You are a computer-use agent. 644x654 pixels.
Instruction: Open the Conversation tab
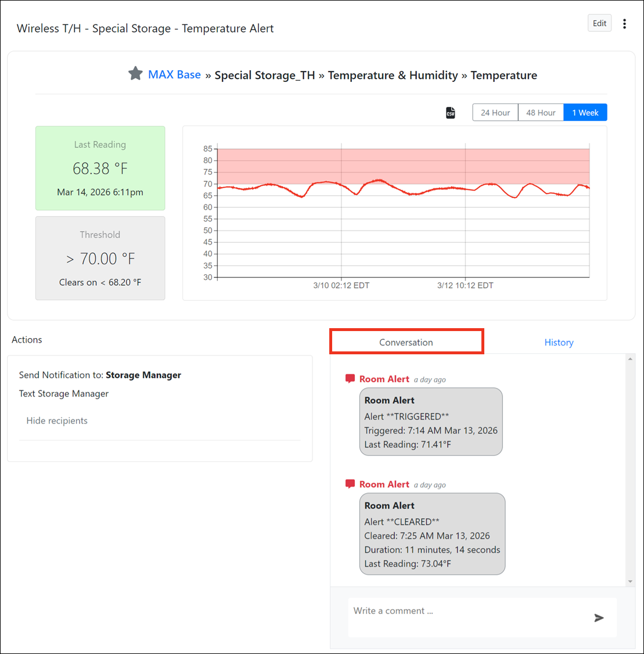(406, 342)
